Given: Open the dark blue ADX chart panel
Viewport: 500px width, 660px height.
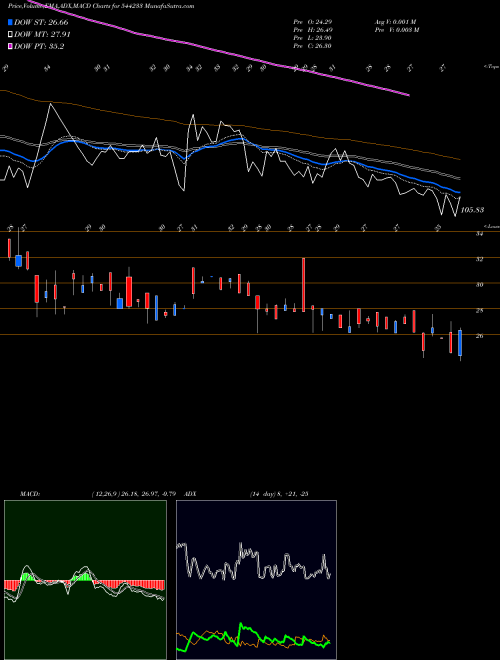Looking at the screenshot, I should coord(256,580).
